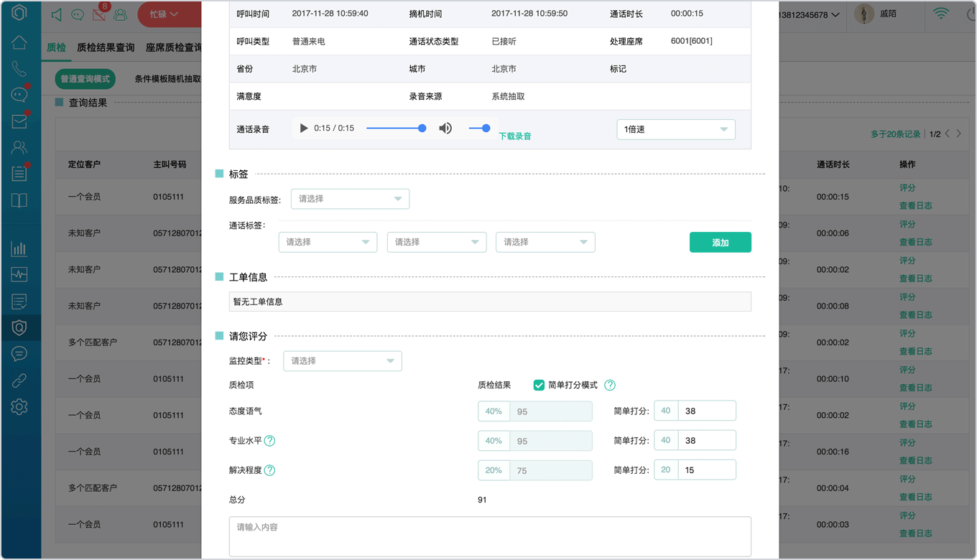The width and height of the screenshot is (977, 560).
Task: Open the phone icon in sidebar
Action: (19, 69)
